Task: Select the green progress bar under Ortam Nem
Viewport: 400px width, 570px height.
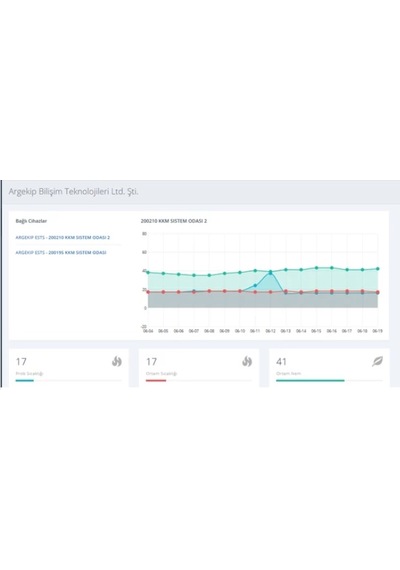Action: click(310, 381)
